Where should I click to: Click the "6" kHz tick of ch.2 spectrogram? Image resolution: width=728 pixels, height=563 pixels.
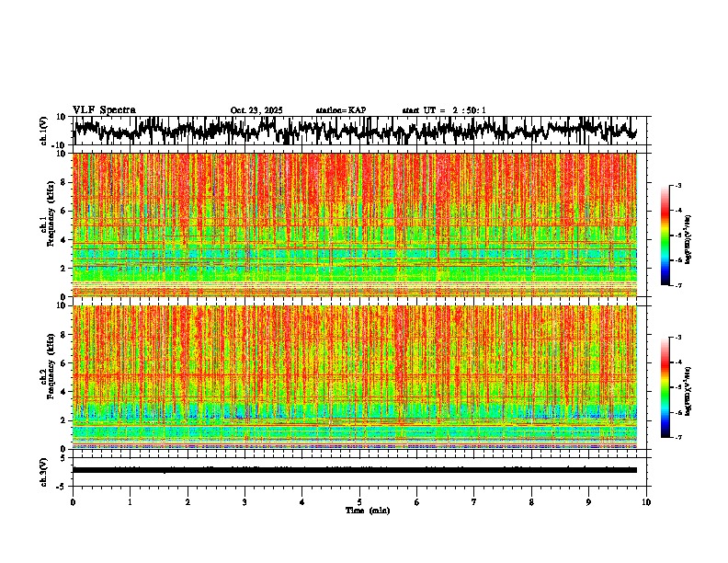[x=64, y=362]
